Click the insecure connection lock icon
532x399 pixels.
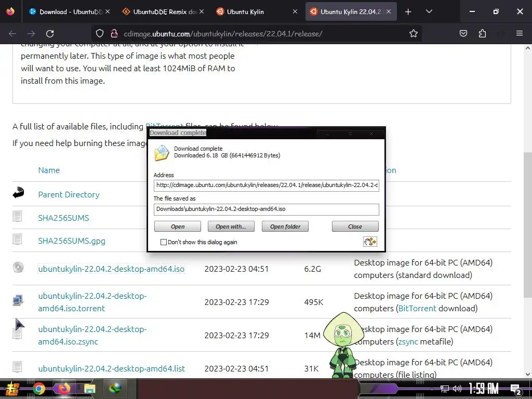tap(114, 33)
